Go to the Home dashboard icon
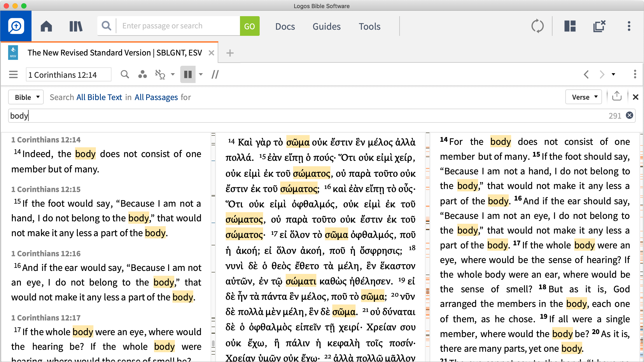Viewport: 644px width, 362px height. pyautogui.click(x=46, y=26)
